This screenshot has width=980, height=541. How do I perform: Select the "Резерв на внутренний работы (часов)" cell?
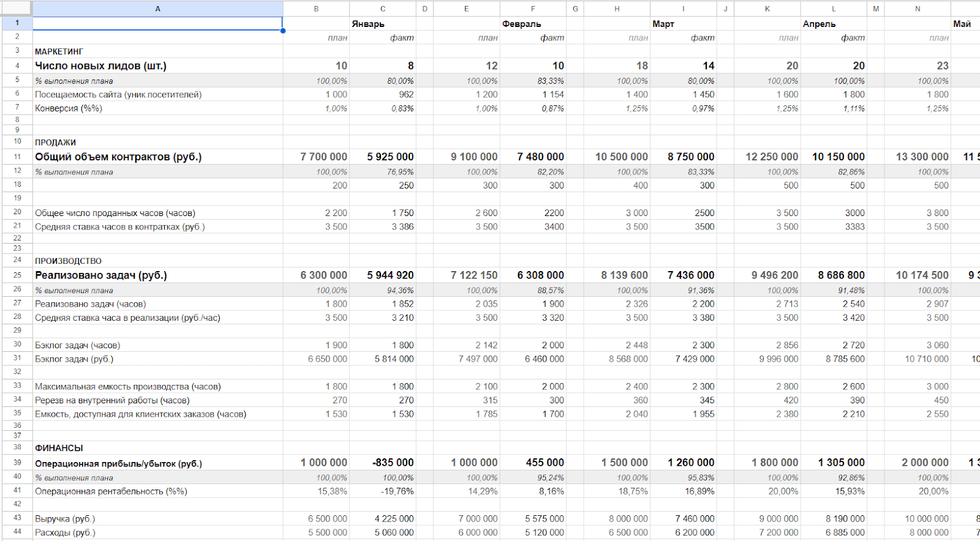pyautogui.click(x=157, y=400)
